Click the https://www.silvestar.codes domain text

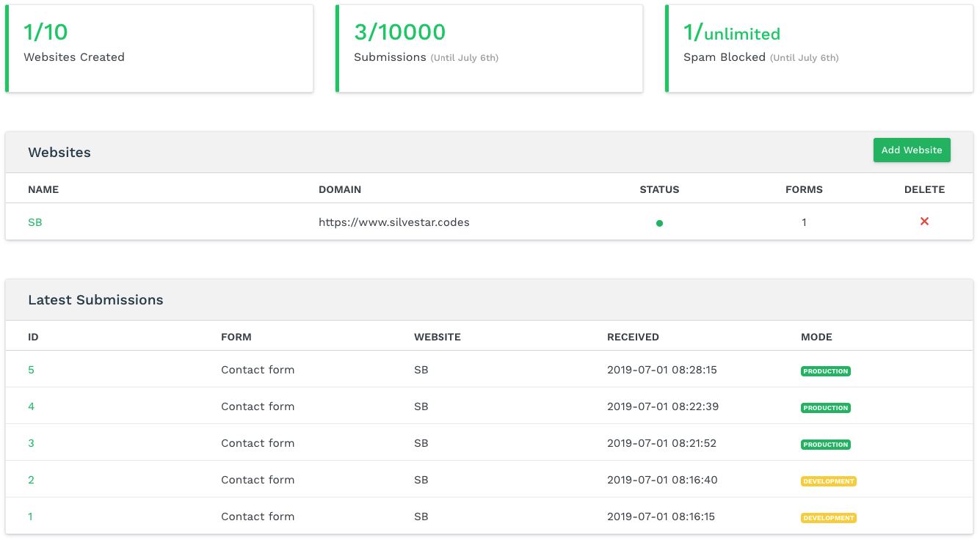(x=394, y=222)
